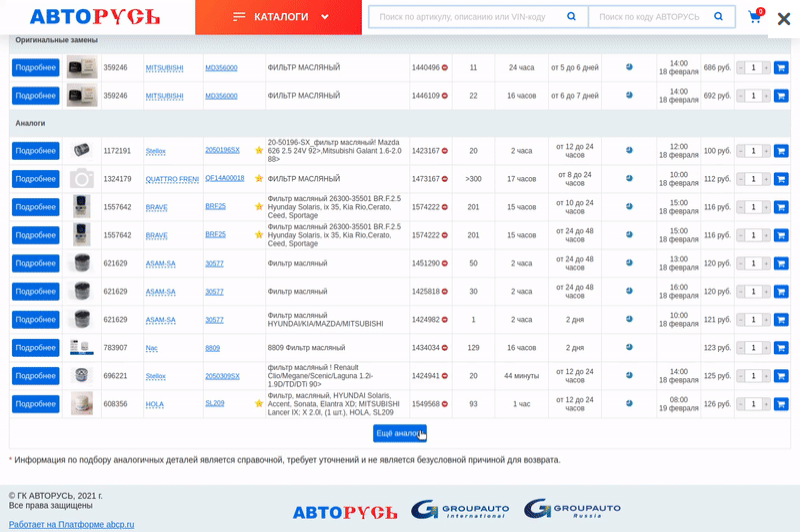The image size is (800, 532).
Task: Click the Nac filter product thumbnail
Action: [x=82, y=348]
